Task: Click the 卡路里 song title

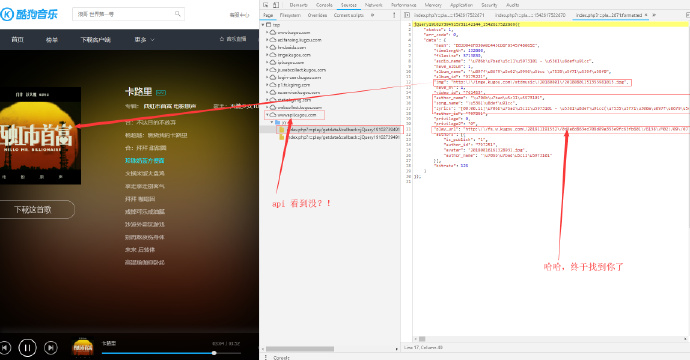Action: 139,92
